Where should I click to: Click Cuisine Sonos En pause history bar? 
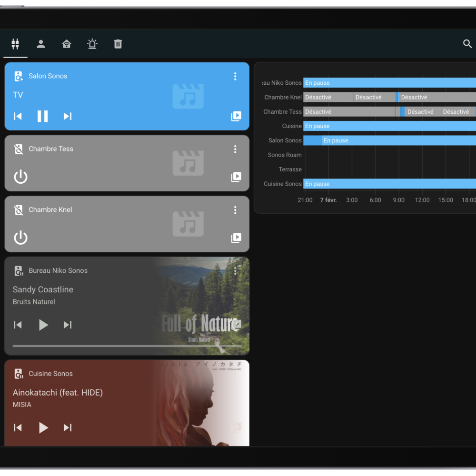click(x=389, y=184)
